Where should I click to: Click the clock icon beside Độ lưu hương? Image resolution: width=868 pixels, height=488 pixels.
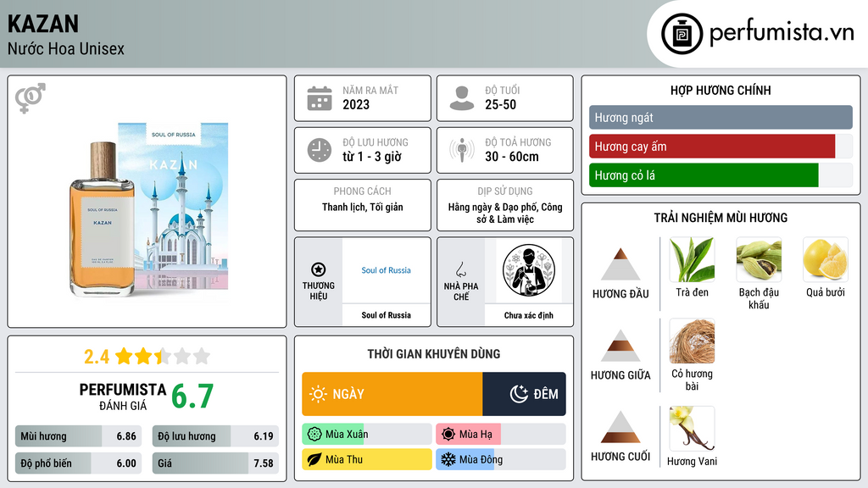(x=320, y=150)
